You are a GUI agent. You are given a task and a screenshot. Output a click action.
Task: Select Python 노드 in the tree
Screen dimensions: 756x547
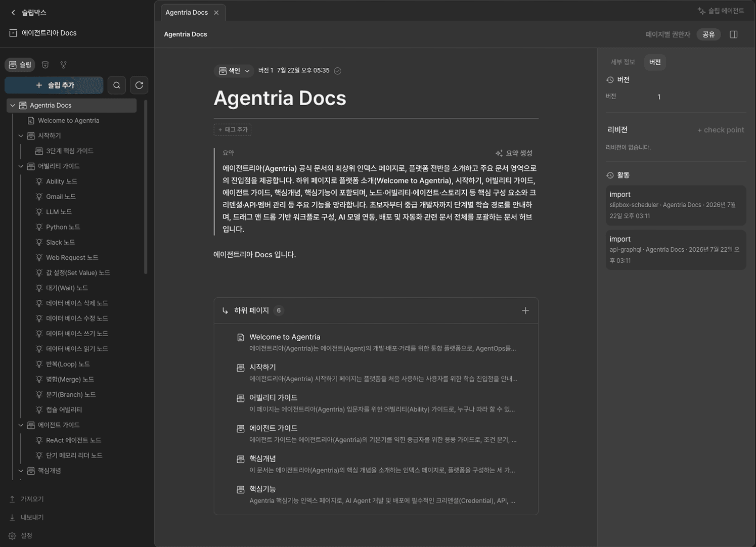click(63, 227)
